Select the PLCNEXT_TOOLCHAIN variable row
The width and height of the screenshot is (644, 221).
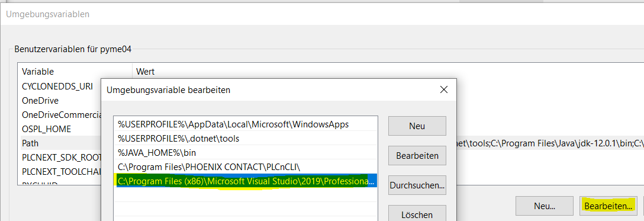[61, 171]
